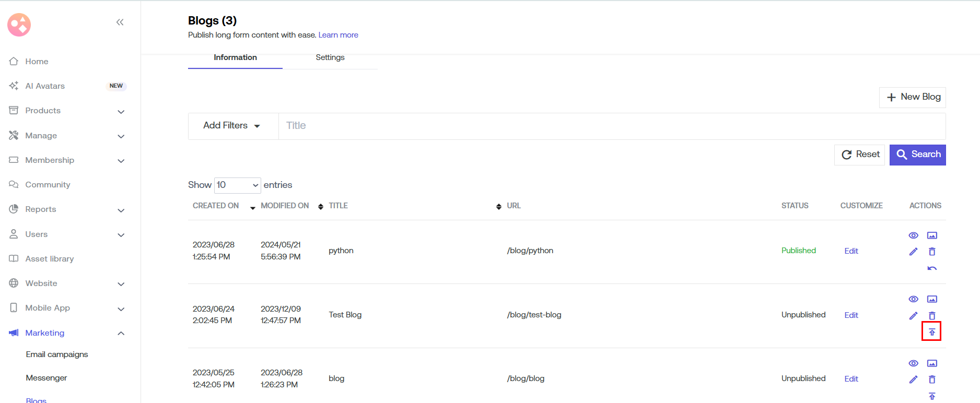Click the unpublish undo arrow for python blog
The image size is (980, 403).
point(931,268)
